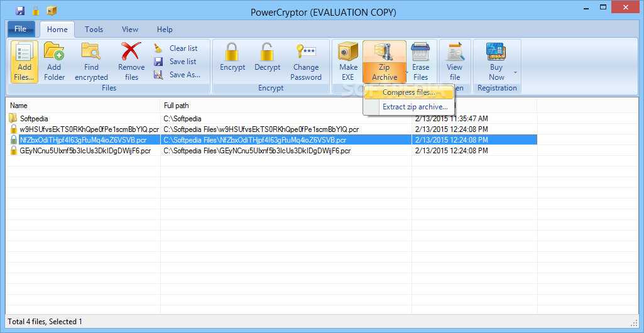Switch to the Help ribbon tab
This screenshot has width=644, height=333.
point(165,29)
